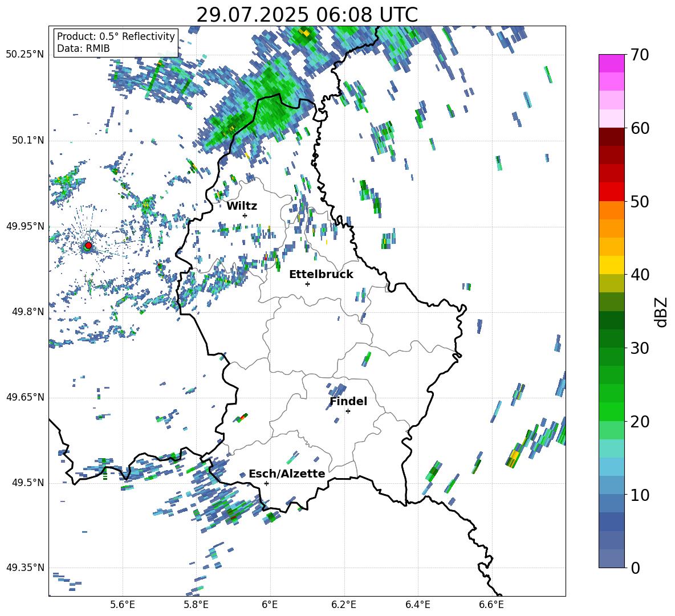Click the 10 tick on colorbar
Viewport: 675px width, 616px height.
[640, 495]
